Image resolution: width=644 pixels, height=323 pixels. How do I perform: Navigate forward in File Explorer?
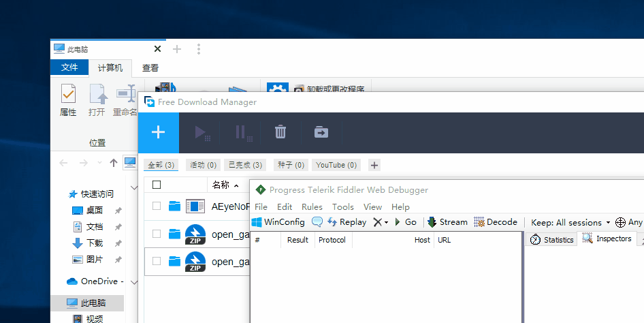tap(83, 163)
